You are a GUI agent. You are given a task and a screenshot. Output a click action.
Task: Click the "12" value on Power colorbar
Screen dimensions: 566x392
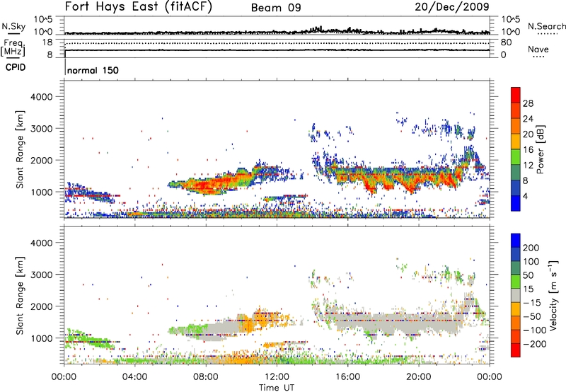pyautogui.click(x=528, y=166)
